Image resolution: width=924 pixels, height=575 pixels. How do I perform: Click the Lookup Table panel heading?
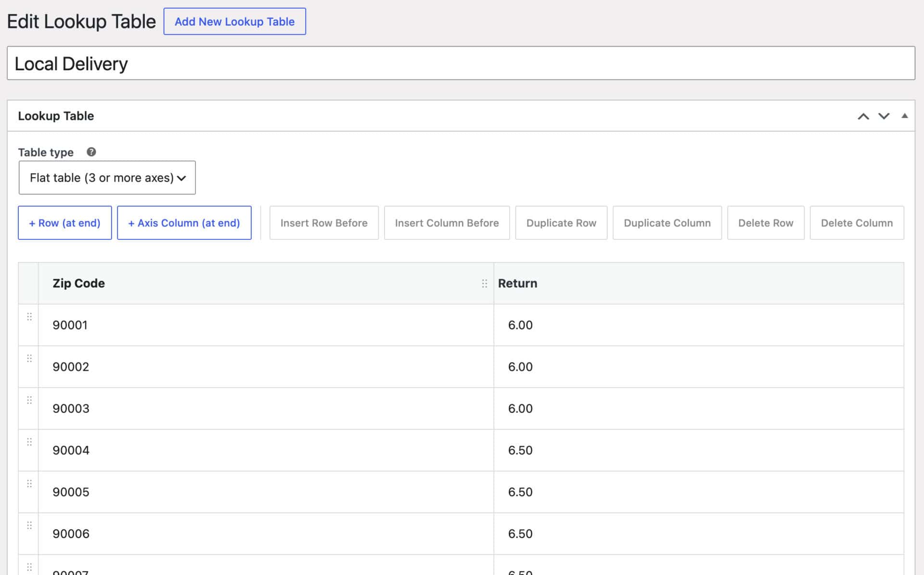pyautogui.click(x=56, y=116)
